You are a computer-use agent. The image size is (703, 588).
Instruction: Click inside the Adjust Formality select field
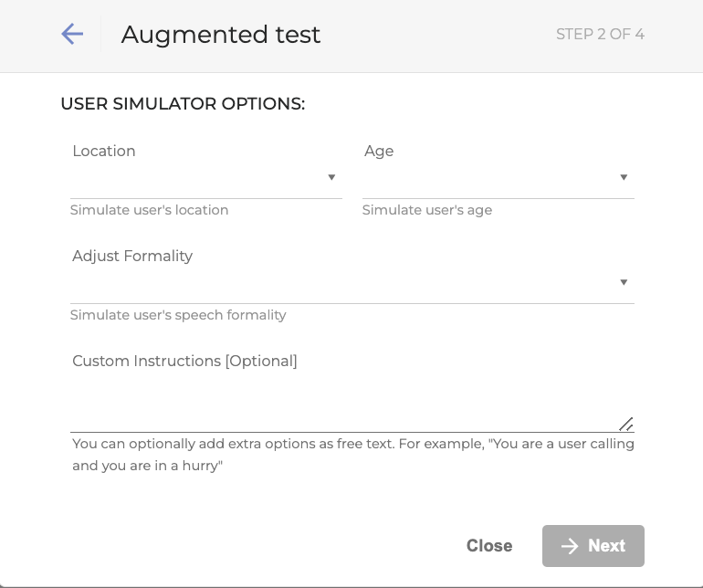pyautogui.click(x=342, y=284)
